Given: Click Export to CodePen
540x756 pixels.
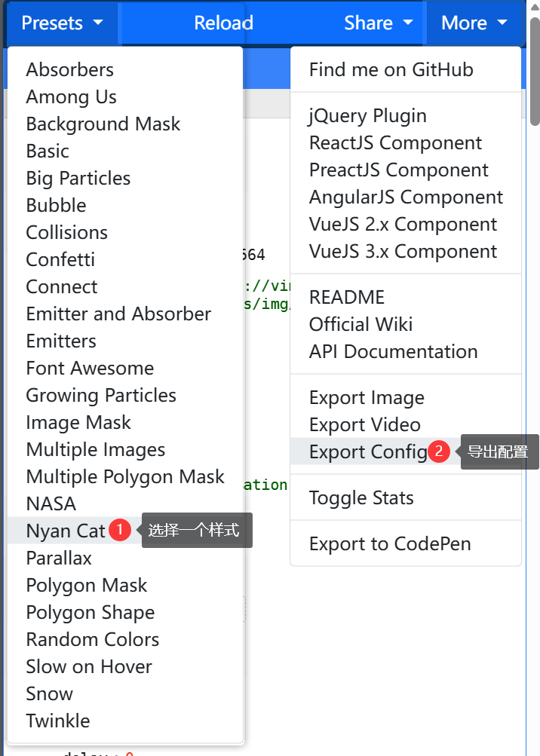Looking at the screenshot, I should 390,543.
